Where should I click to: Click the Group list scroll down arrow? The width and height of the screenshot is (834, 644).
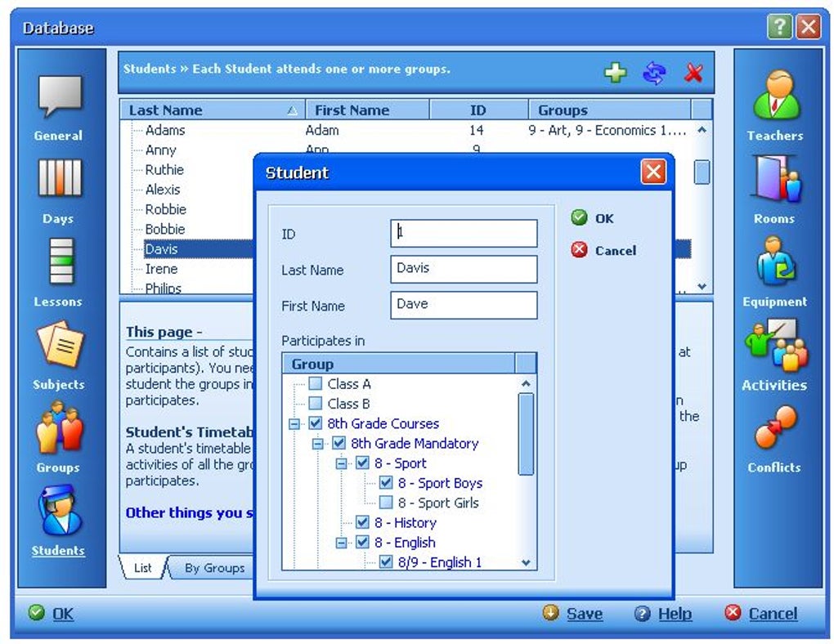[x=526, y=562]
